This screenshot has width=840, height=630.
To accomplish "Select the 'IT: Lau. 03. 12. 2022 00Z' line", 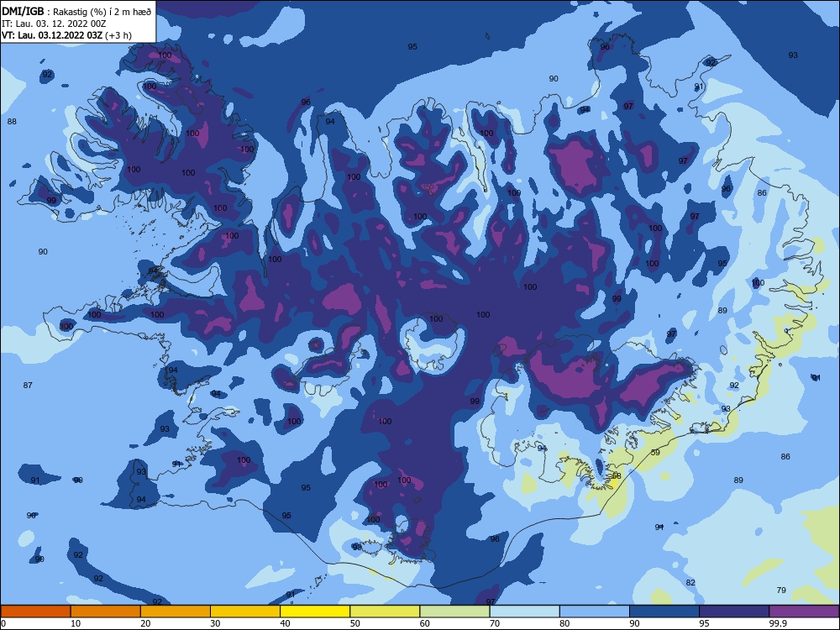I will 54,24.
